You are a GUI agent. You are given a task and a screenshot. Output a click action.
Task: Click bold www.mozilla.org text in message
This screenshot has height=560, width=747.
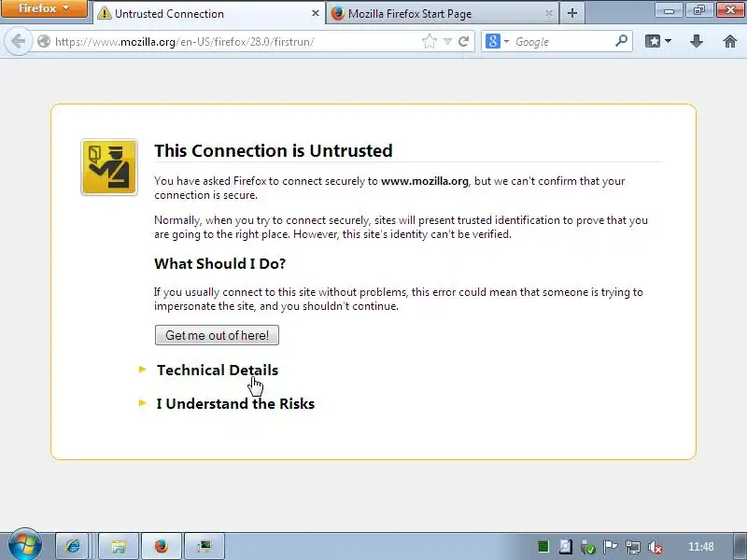[425, 181]
